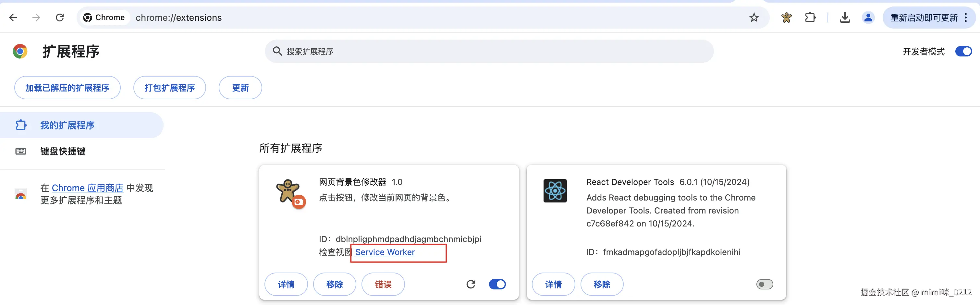980x305 pixels.
Task: Open the Chrome profile avatar
Action: [868, 18]
